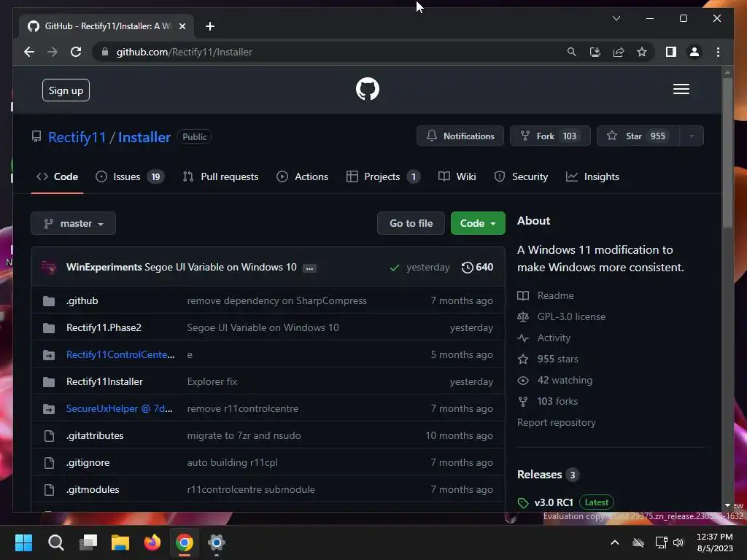The width and height of the screenshot is (747, 560).
Task: Click the green check status icon
Action: 394,268
